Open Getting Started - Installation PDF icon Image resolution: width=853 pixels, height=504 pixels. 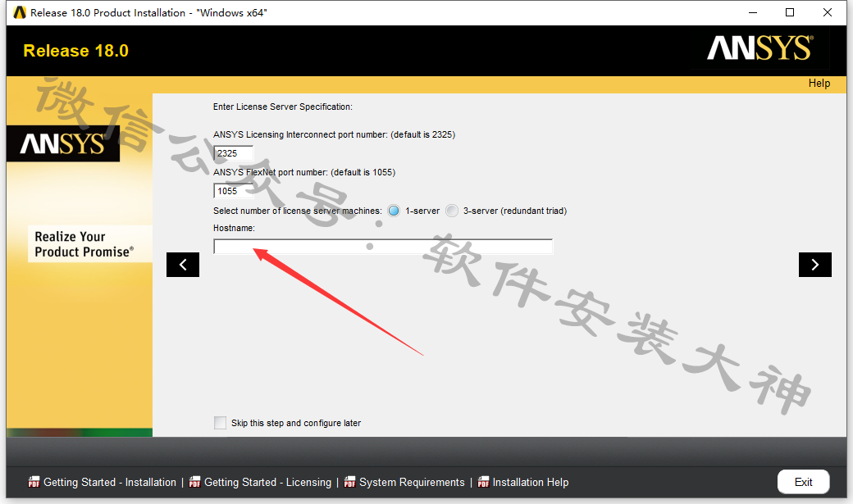pyautogui.click(x=34, y=482)
